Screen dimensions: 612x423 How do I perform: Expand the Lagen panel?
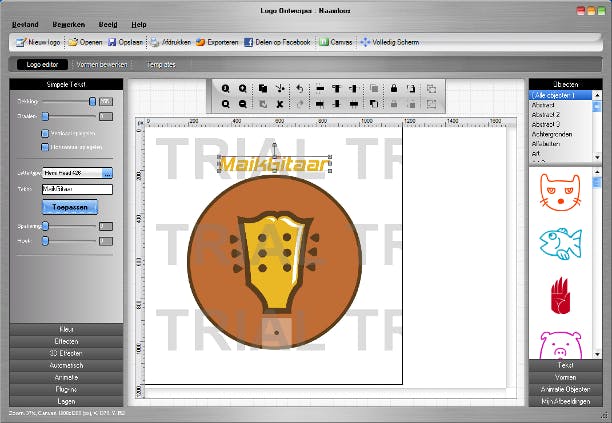[66, 401]
